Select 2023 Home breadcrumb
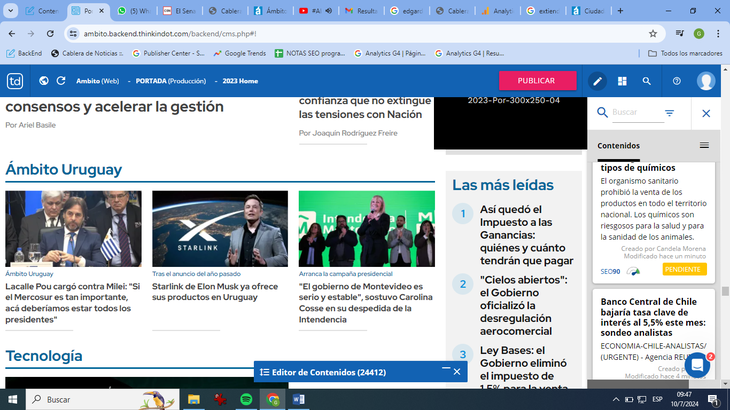Image resolution: width=730 pixels, height=410 pixels. (240, 81)
